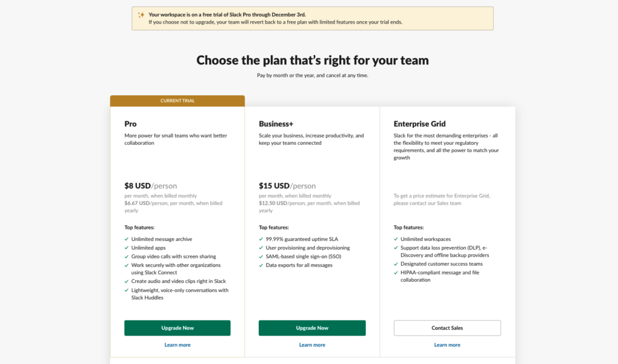Open Learn more for Enterprise Grid
Image resolution: width=618 pixels, height=364 pixels.
coord(447,344)
